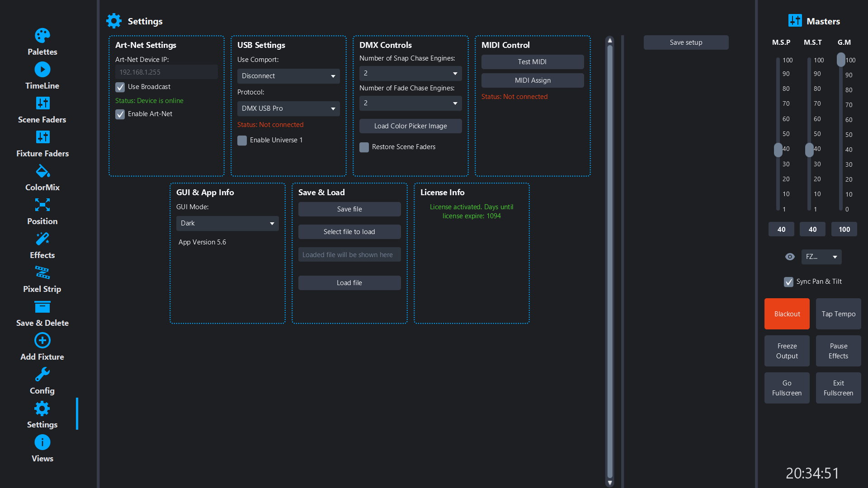Screen dimensions: 868x488
Task: Click the Save setup button
Action: (686, 42)
